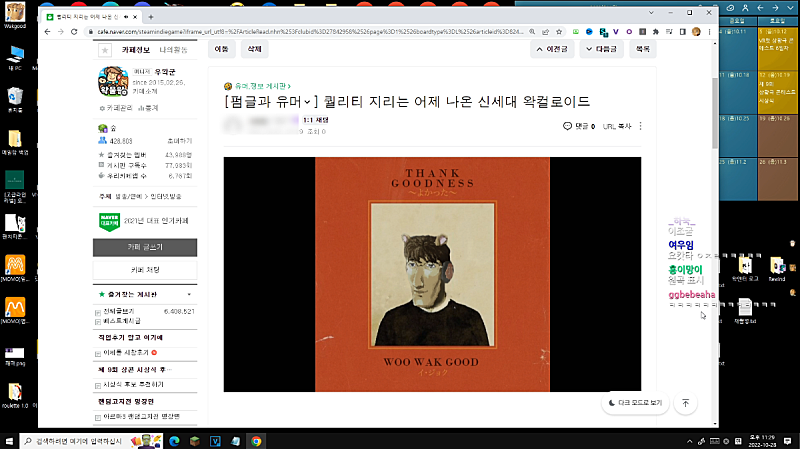
Task: Go to previous post with 이전글
Action: tap(552, 49)
